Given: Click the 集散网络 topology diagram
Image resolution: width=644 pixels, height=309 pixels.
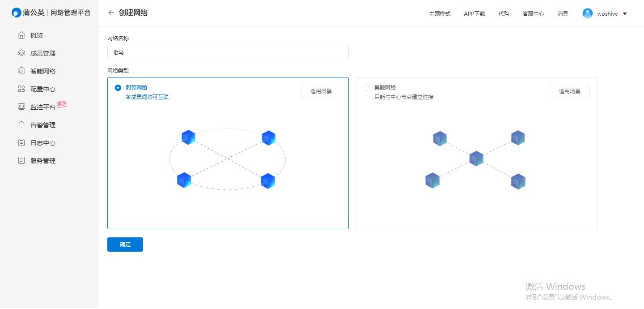Looking at the screenshot, I should (x=476, y=159).
